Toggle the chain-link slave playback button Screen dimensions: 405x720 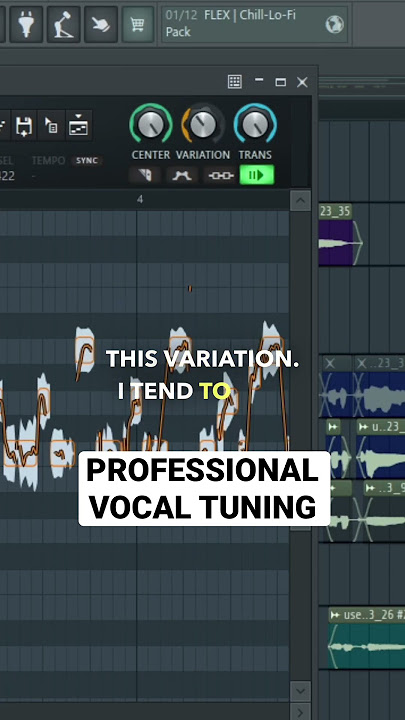click(x=220, y=175)
